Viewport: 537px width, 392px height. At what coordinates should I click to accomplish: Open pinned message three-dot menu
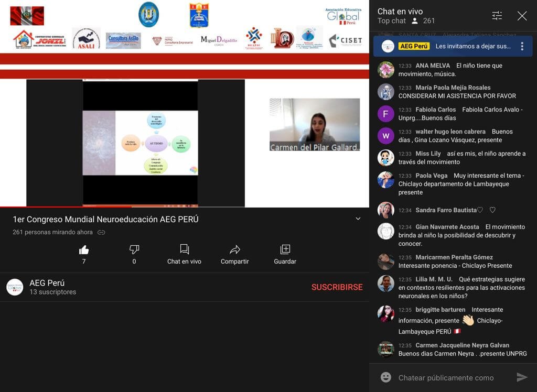click(522, 46)
